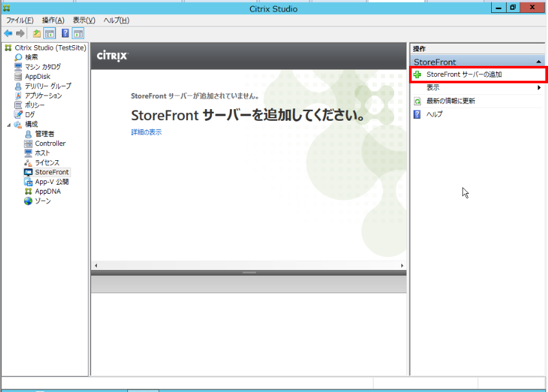Viewport: 548px width, 392px height.
Task: Click the StoreFront actions section header
Action: click(478, 62)
